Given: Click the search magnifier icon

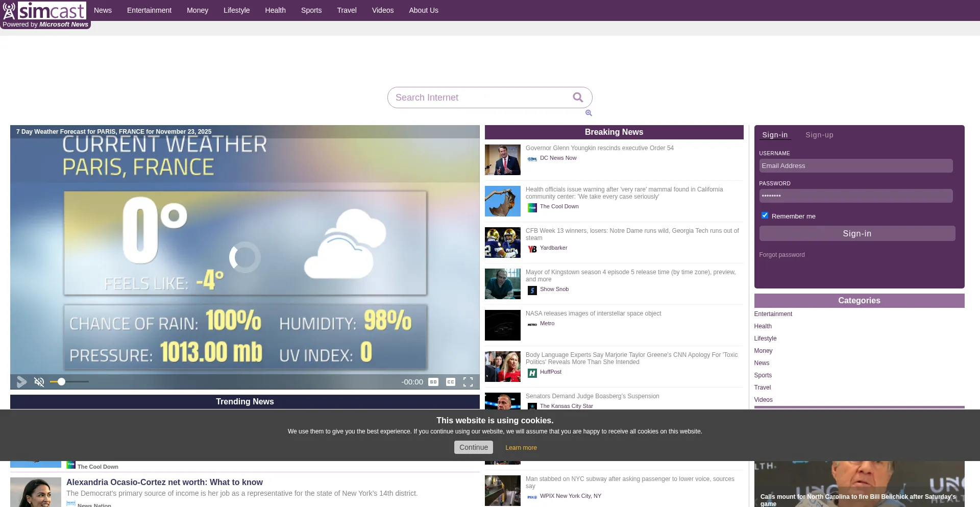Looking at the screenshot, I should tap(577, 98).
